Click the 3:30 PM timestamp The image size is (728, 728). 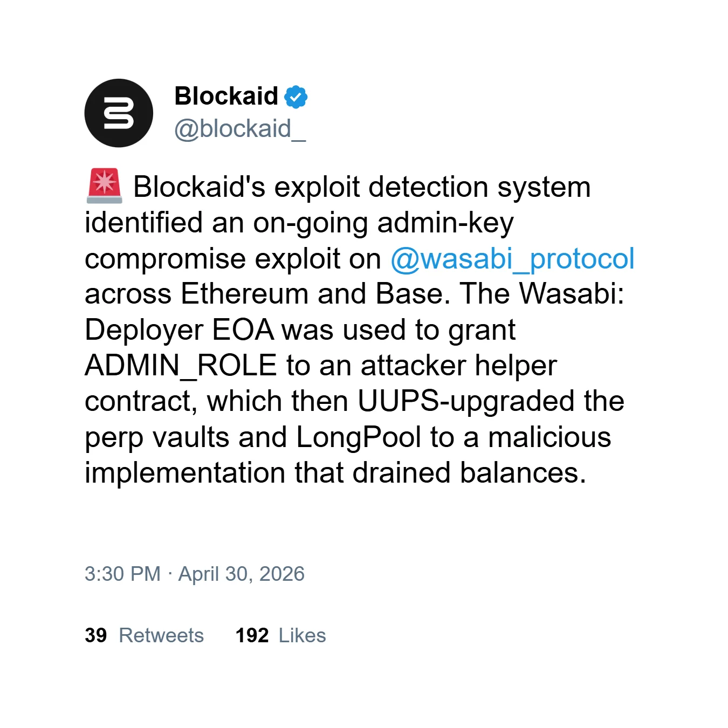(122, 574)
